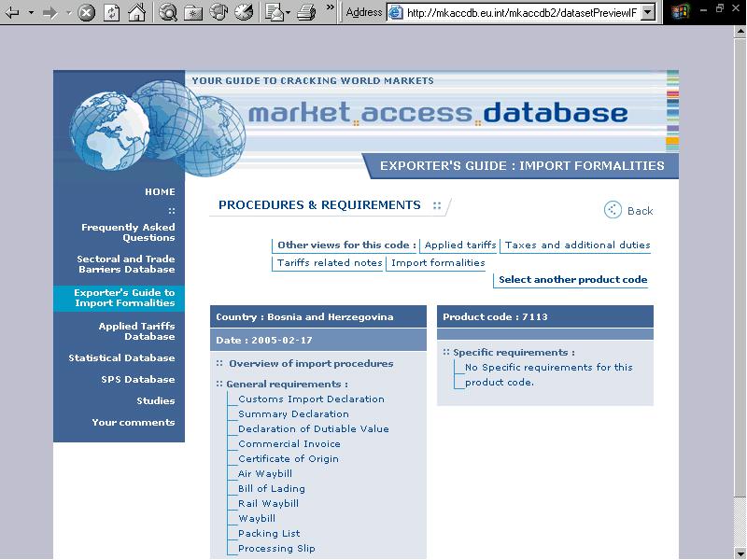Open Summary Declaration link
747x560 pixels.
(293, 414)
